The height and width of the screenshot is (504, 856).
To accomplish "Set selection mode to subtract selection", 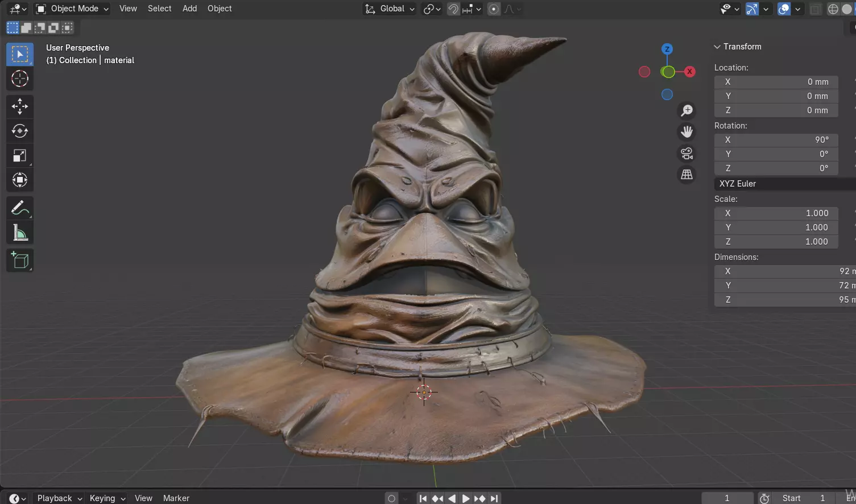I will pyautogui.click(x=40, y=28).
